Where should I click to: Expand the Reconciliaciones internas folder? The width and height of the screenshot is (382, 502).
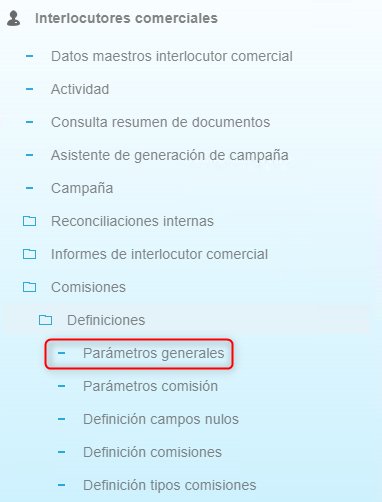pyautogui.click(x=132, y=221)
